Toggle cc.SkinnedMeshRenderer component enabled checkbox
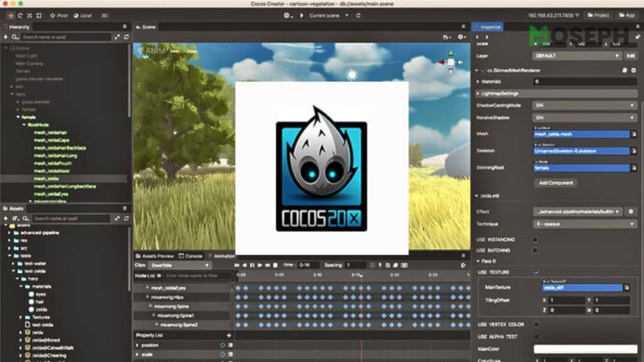Image resolution: width=644 pixels, height=362 pixels. coord(483,70)
